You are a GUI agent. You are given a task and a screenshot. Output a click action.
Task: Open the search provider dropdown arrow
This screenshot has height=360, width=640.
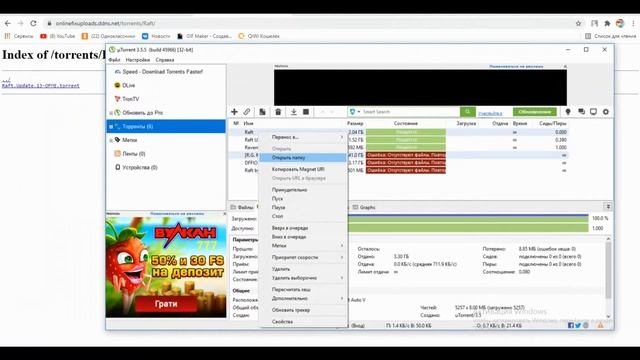point(359,112)
